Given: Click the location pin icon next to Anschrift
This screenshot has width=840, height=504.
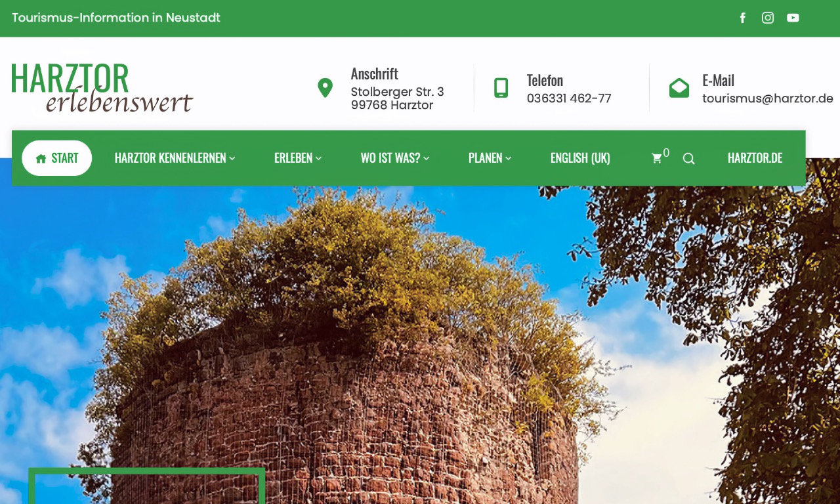Looking at the screenshot, I should [x=325, y=87].
